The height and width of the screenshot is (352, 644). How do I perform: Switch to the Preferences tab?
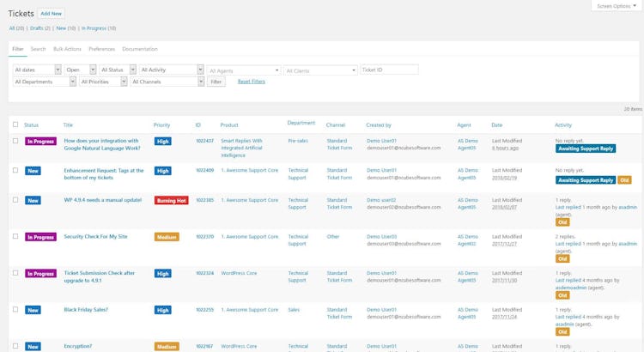(x=102, y=49)
